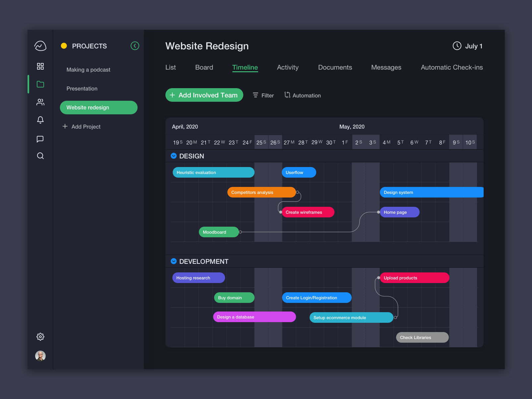Open settings gear icon
Screen dimensions: 532x399
point(40,337)
